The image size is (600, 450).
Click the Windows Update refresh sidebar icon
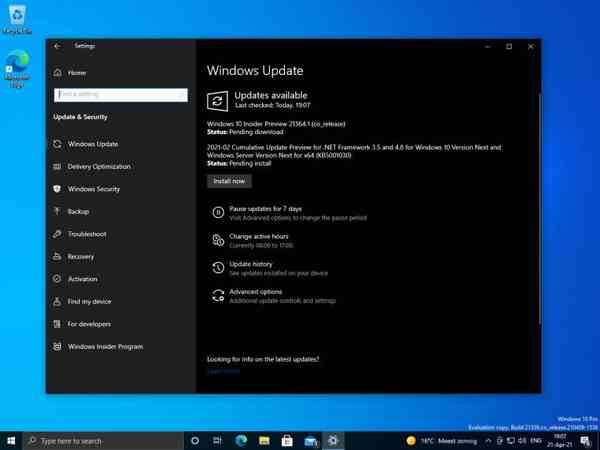pos(57,144)
